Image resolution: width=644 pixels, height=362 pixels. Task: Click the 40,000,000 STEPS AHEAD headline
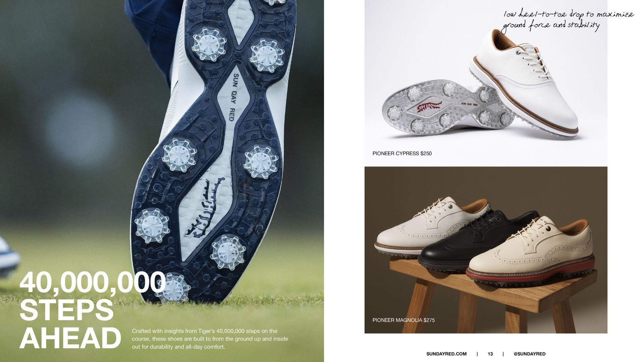pyautogui.click(x=92, y=310)
